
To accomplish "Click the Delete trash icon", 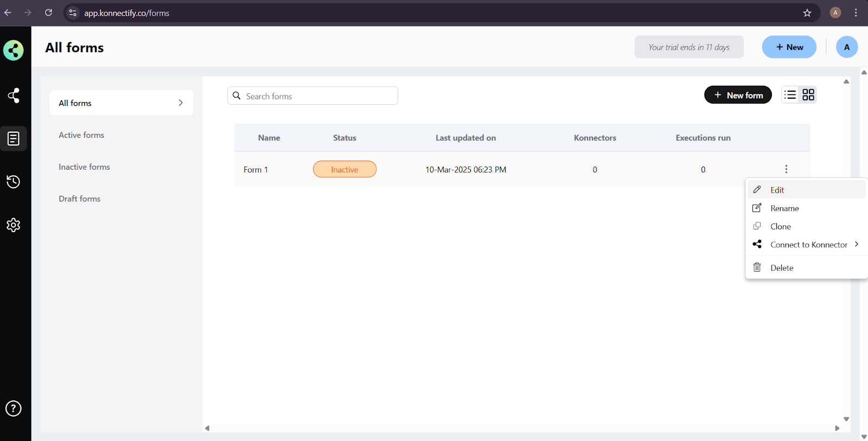I will 757,267.
